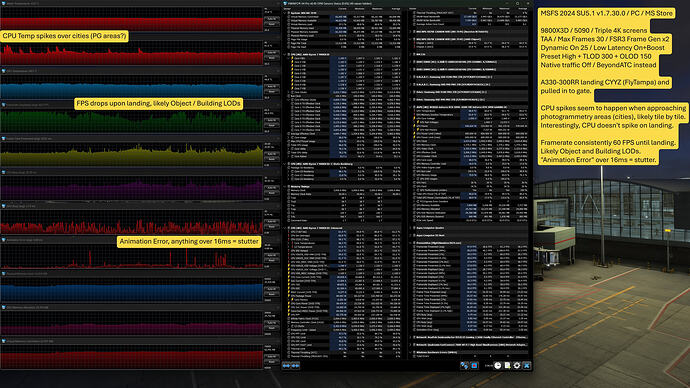Click Reset on Animation Error graph
This screenshot has height=388, width=690.
pyautogui.click(x=272, y=260)
